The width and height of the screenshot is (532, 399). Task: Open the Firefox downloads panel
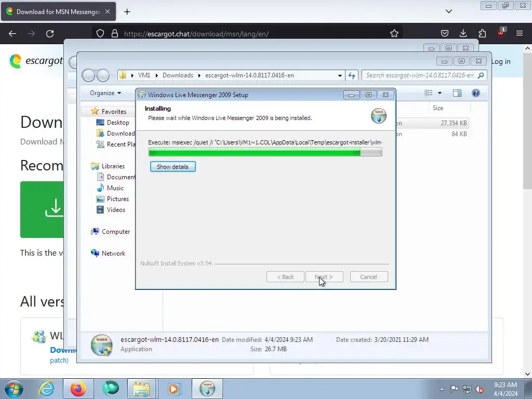[x=463, y=34]
